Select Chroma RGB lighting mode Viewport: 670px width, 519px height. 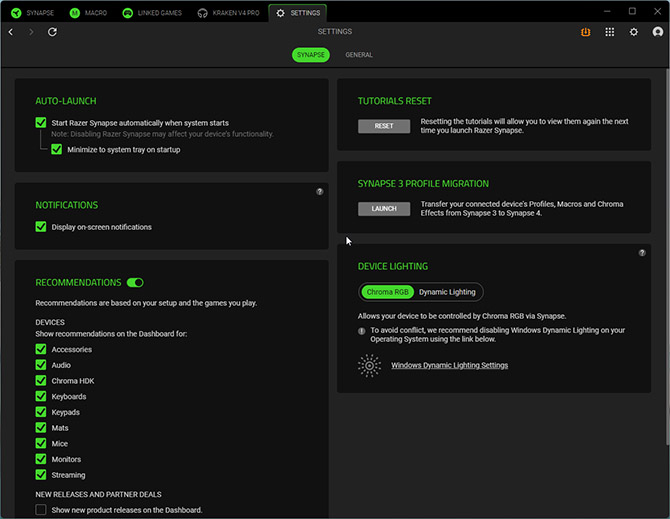[388, 292]
